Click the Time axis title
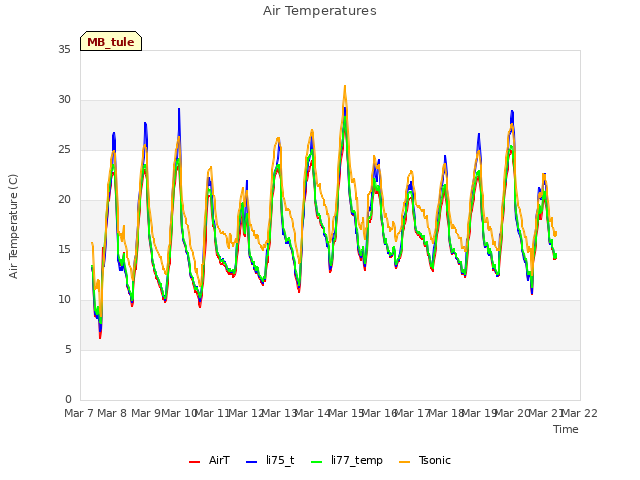This screenshot has height=480, width=640. (x=566, y=429)
